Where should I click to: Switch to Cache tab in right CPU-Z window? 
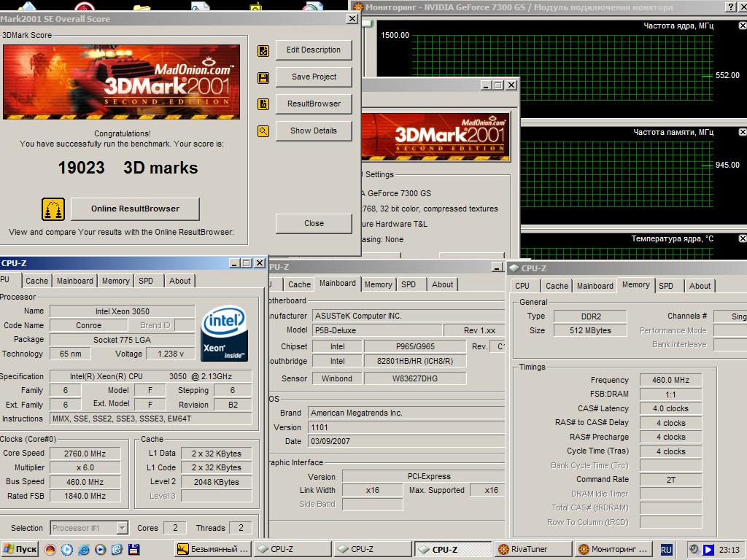tap(557, 286)
